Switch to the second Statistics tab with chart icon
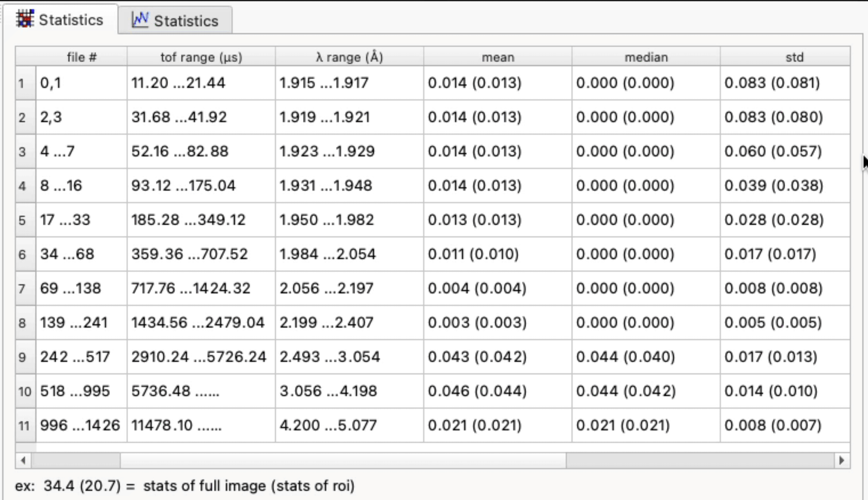Image resolution: width=868 pixels, height=500 pixels. (175, 21)
